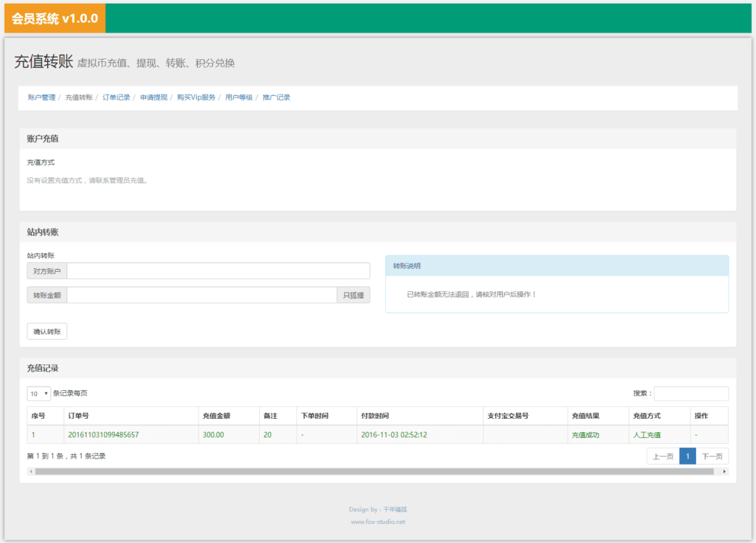Click the payment time 2016-11-03 02:52:12
The width and height of the screenshot is (756, 543).
394,435
